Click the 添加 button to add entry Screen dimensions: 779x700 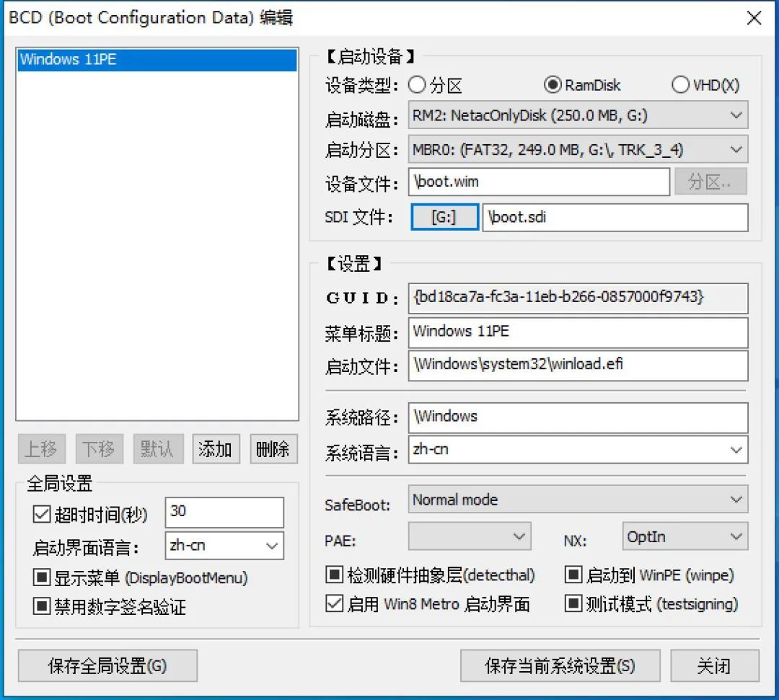pos(216,448)
